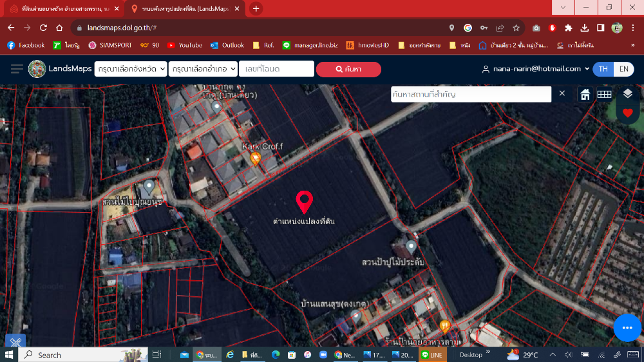Screen dimensions: 644x362
Task: Expand the district selection dropdown
Action: (x=203, y=69)
